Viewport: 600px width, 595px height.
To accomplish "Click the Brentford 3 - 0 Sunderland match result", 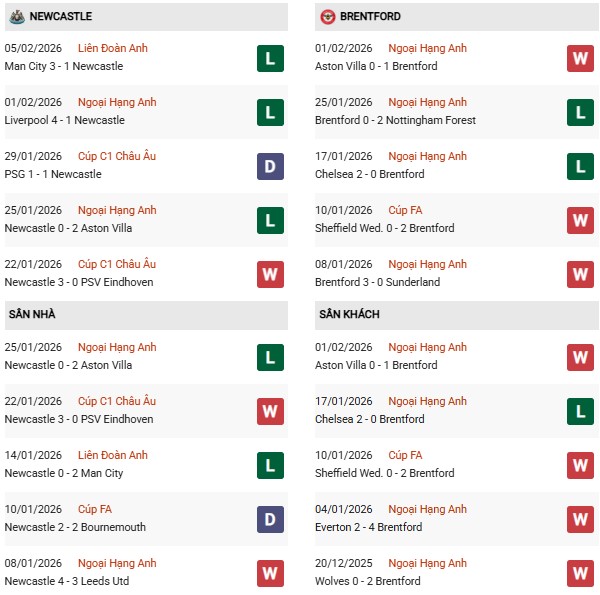I will (x=377, y=283).
